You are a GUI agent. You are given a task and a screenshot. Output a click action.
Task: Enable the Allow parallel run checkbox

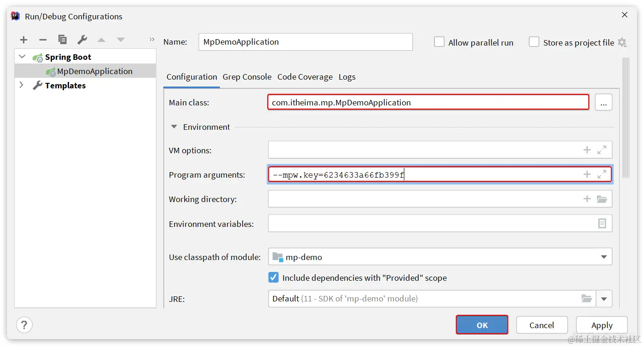[439, 42]
